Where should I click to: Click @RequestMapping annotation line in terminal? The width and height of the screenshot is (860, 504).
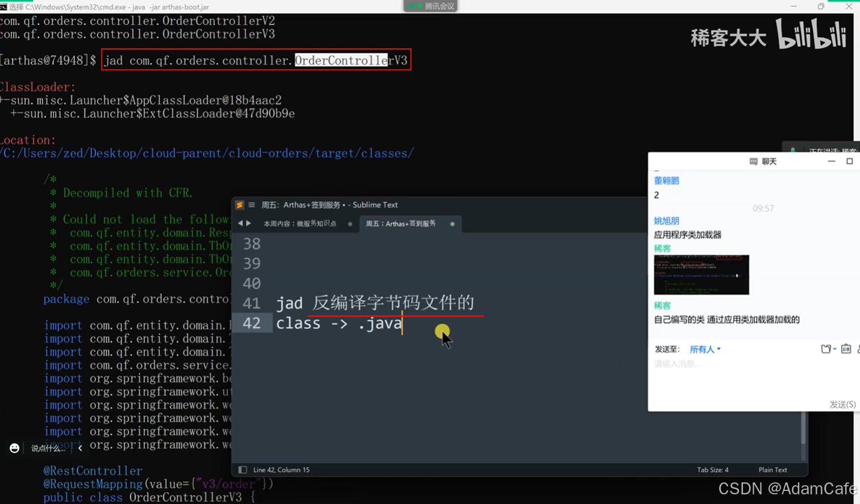(x=159, y=484)
